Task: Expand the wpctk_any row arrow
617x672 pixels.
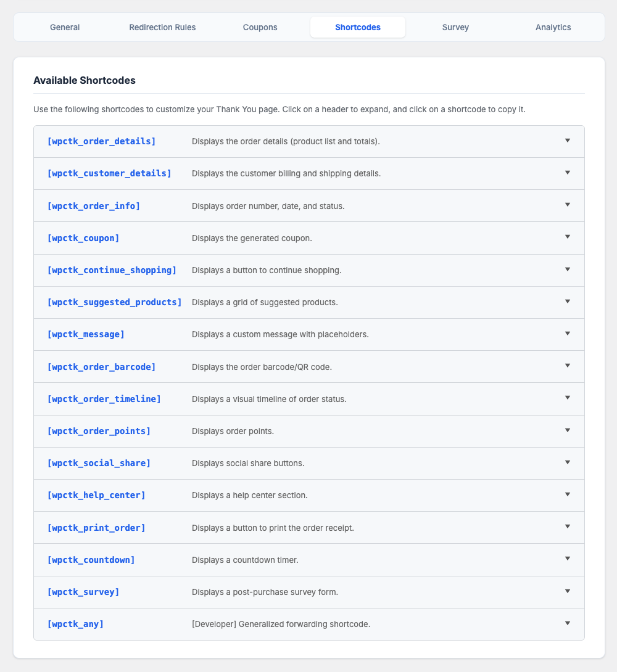Action: click(568, 623)
